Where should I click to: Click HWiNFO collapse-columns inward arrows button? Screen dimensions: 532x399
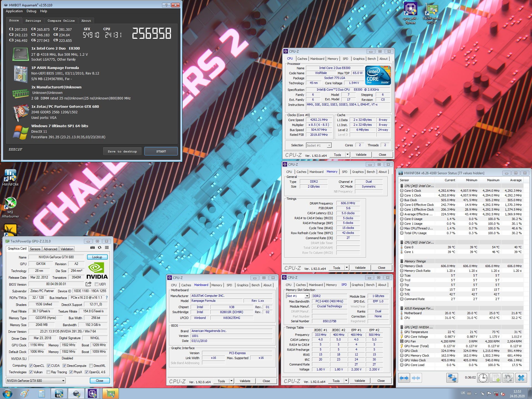[416, 378]
